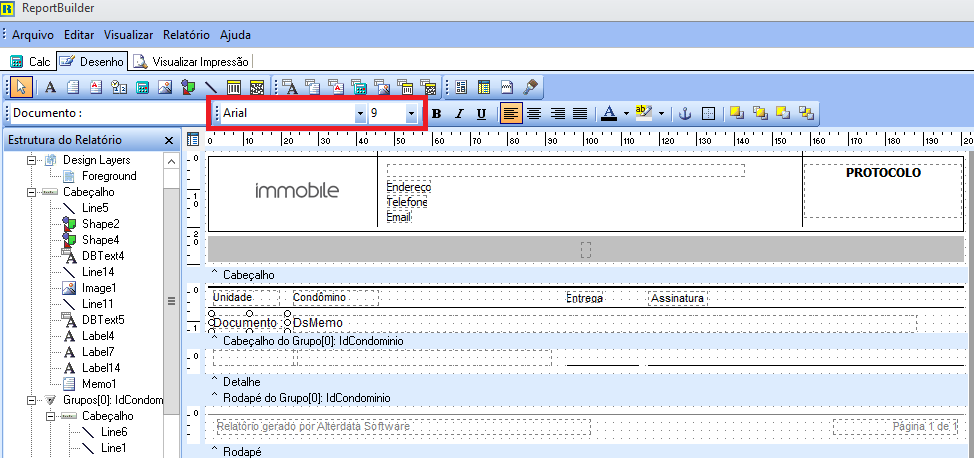The height and width of the screenshot is (458, 974).
Task: Click the caption edit box 'Documento :'
Action: (108, 114)
